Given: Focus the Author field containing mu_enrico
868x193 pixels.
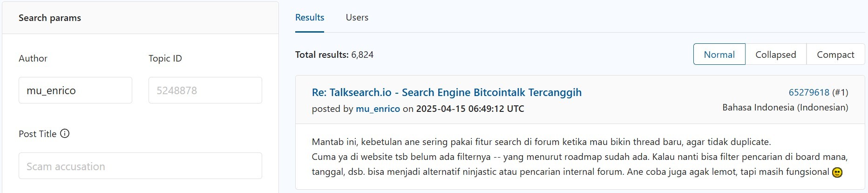Looking at the screenshot, I should click(x=75, y=90).
